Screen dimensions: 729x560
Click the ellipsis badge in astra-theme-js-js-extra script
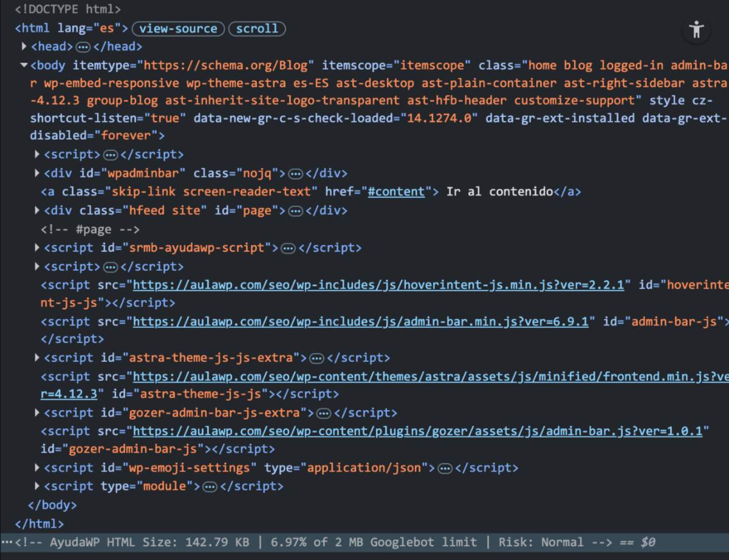pyautogui.click(x=317, y=358)
